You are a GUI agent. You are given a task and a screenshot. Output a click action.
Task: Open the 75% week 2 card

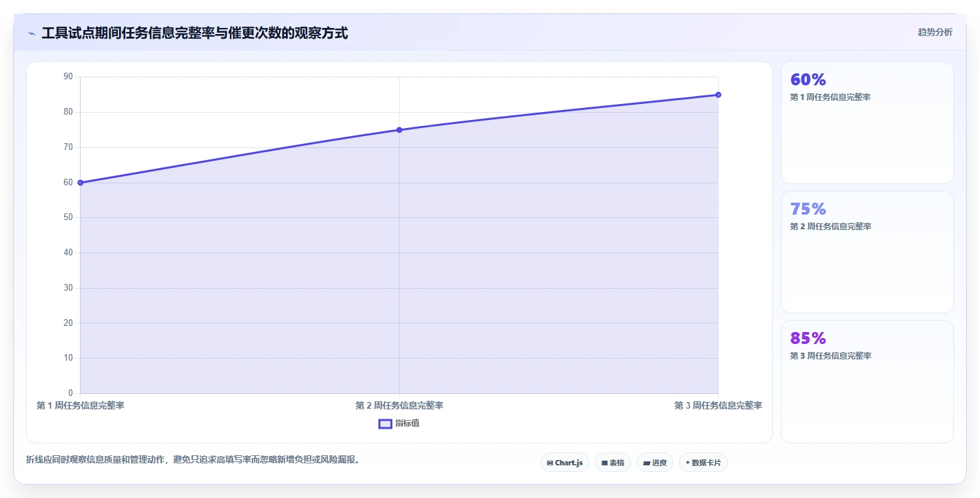(x=867, y=252)
